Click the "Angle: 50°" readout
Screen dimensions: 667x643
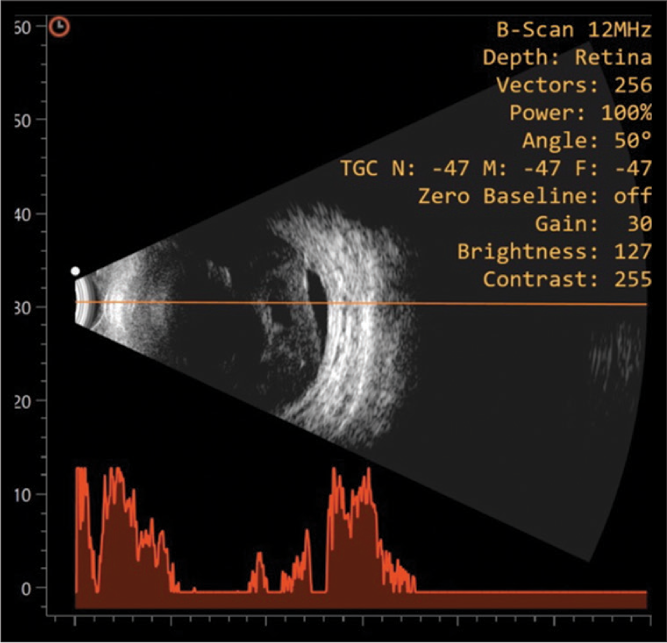click(587, 140)
